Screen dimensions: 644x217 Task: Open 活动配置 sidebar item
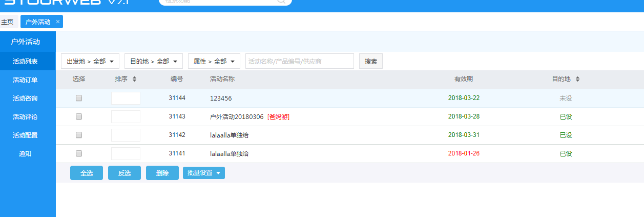(x=25, y=135)
